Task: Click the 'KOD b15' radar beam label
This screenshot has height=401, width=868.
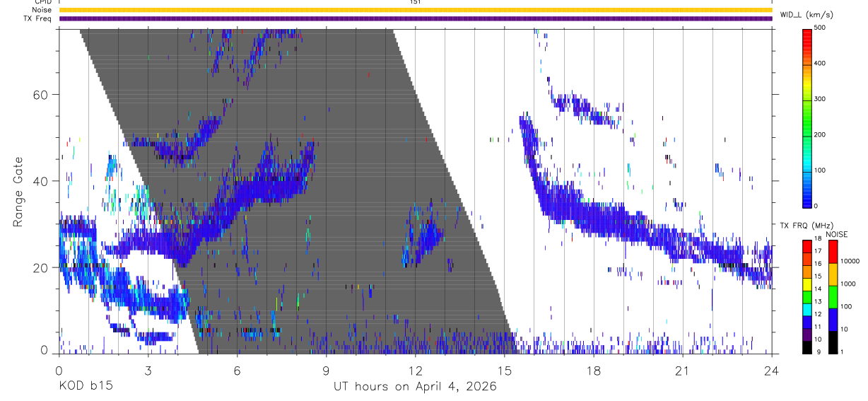Action: coord(86,387)
